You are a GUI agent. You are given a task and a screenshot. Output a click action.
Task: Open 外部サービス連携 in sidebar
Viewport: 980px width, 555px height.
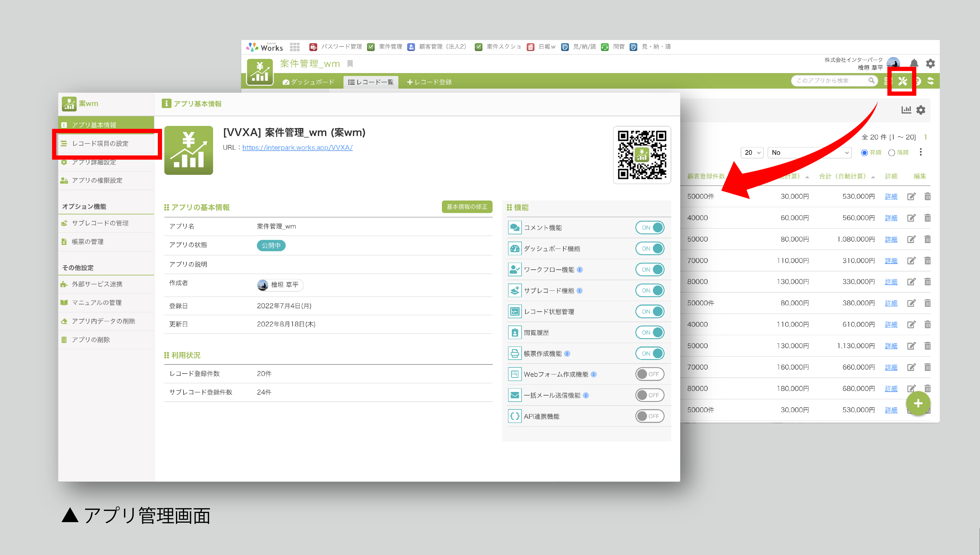pyautogui.click(x=106, y=284)
